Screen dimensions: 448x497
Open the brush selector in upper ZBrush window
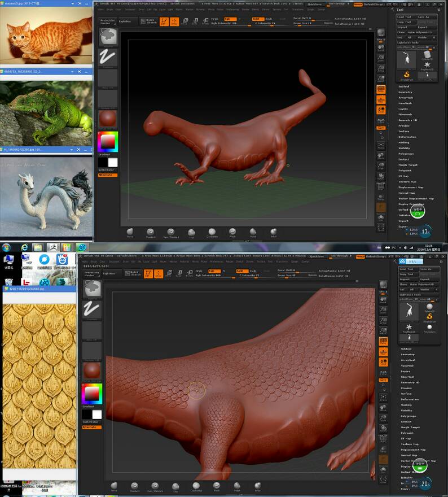(x=108, y=37)
